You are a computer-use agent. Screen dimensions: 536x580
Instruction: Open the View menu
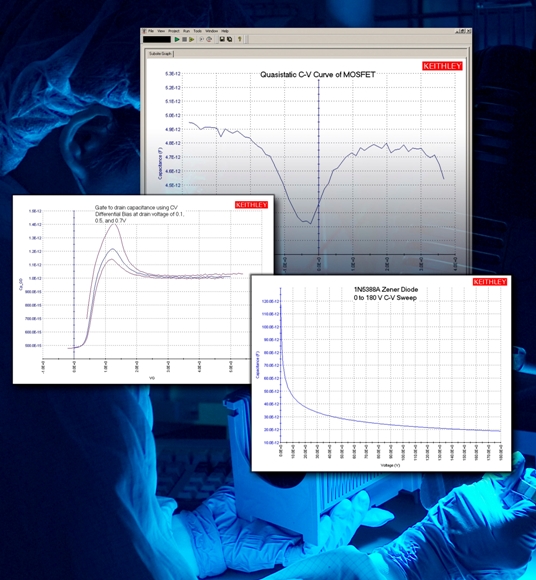click(x=161, y=31)
